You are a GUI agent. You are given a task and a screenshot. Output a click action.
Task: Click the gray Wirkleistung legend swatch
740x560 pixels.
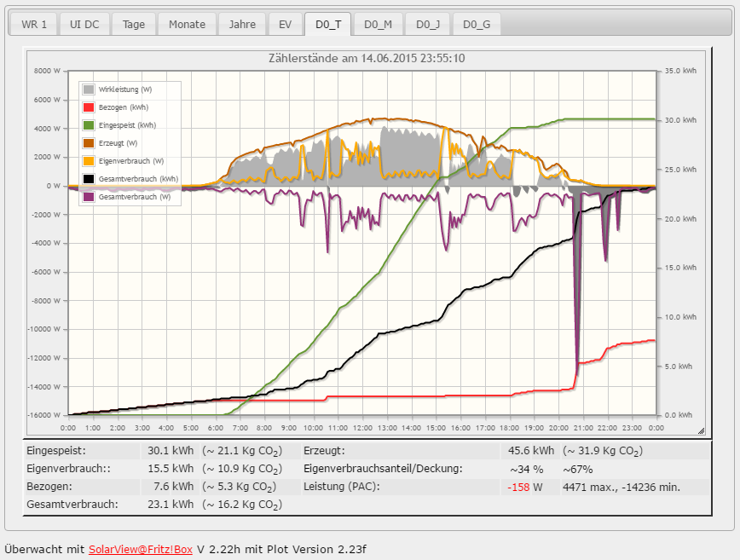click(89, 89)
